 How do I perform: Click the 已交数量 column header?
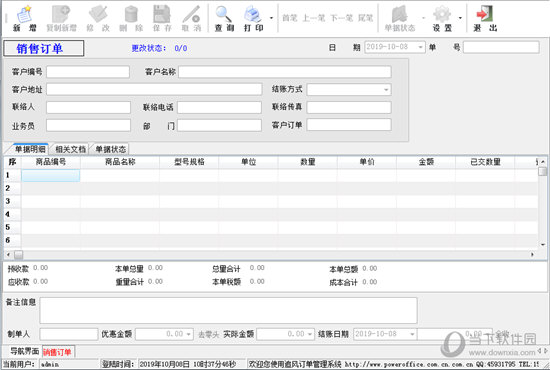point(485,162)
